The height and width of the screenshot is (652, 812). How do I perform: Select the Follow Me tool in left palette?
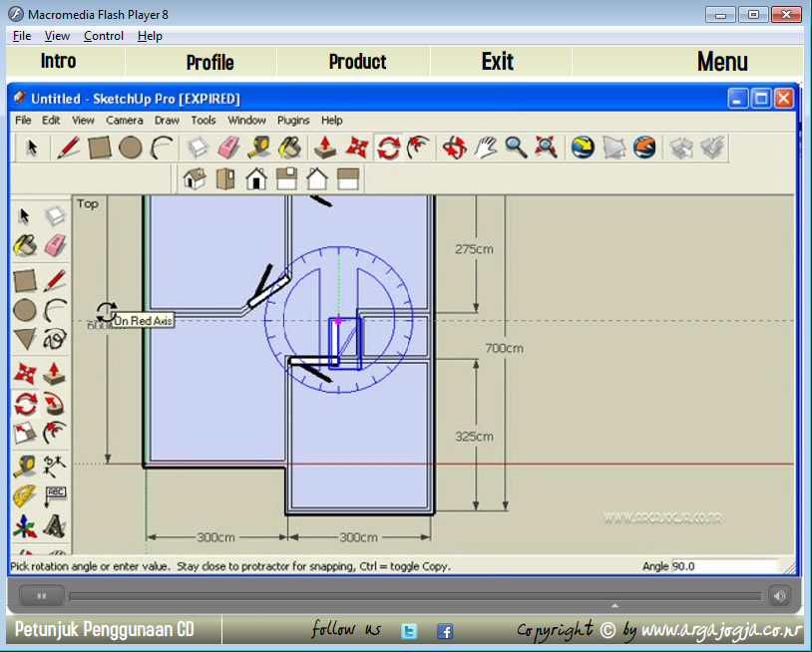tap(55, 404)
